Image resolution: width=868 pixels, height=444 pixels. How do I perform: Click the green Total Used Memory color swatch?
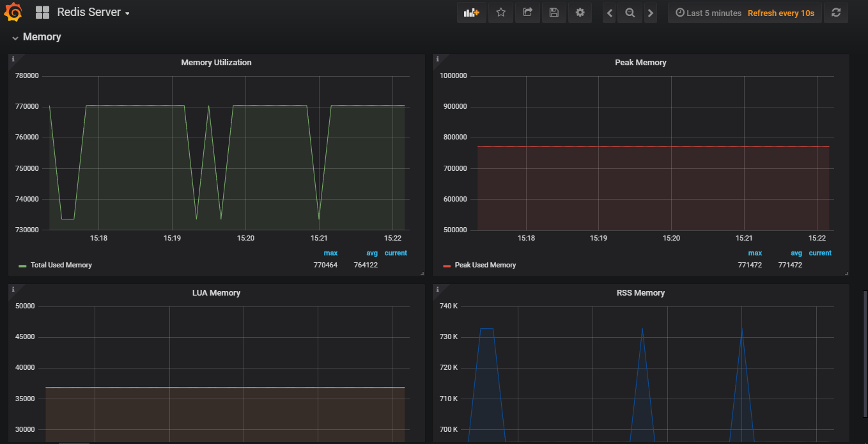point(23,266)
